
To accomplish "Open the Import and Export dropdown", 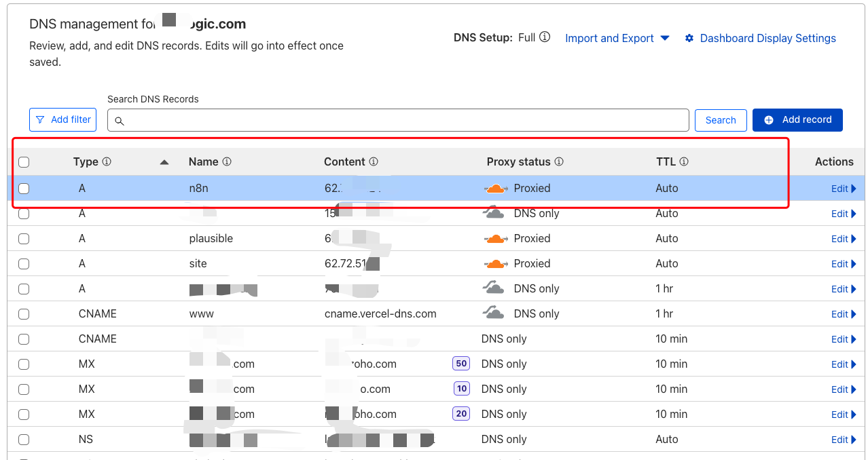I will click(x=617, y=39).
